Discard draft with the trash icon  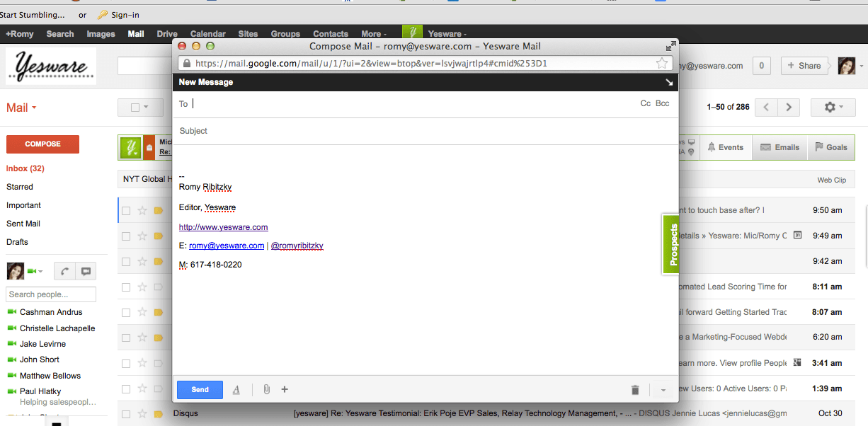(635, 390)
